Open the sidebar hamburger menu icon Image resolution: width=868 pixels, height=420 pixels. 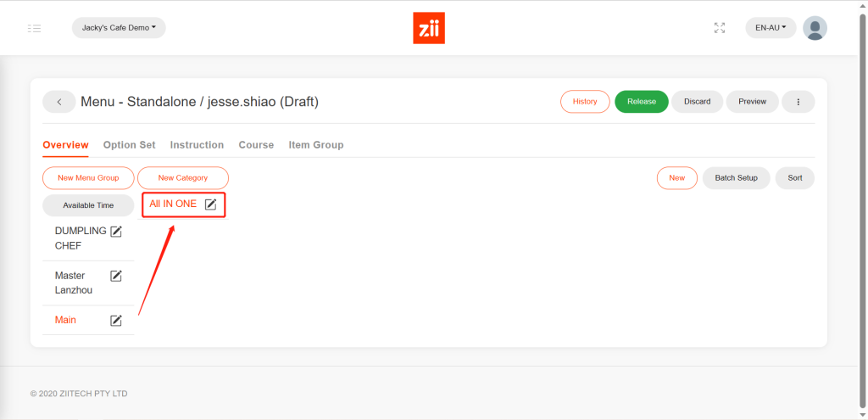[34, 28]
